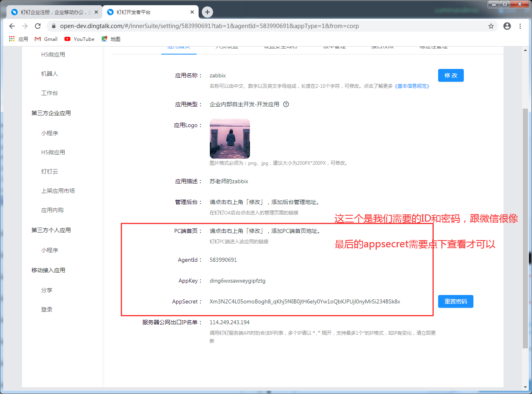
Task: Open the Gmail bookmark
Action: click(46, 39)
